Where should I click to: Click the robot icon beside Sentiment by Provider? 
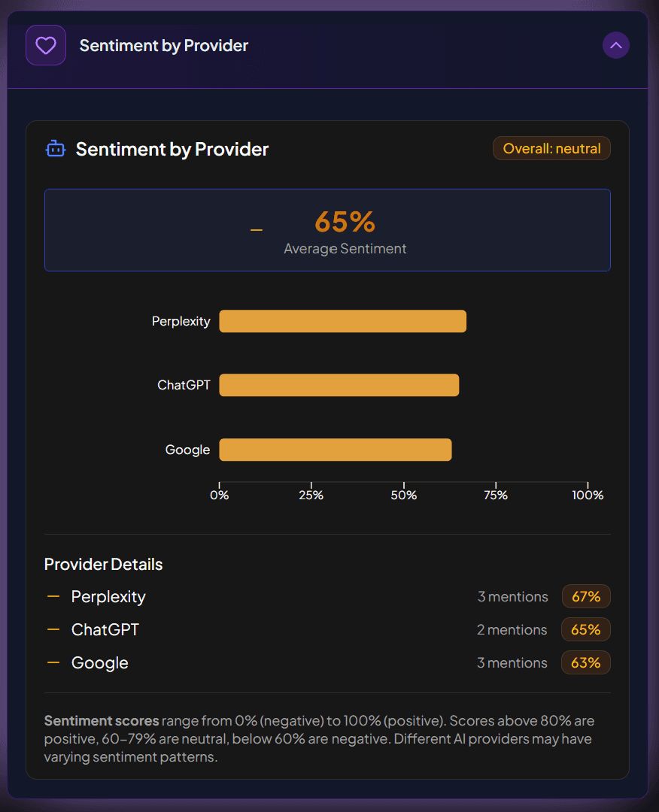pyautogui.click(x=56, y=149)
